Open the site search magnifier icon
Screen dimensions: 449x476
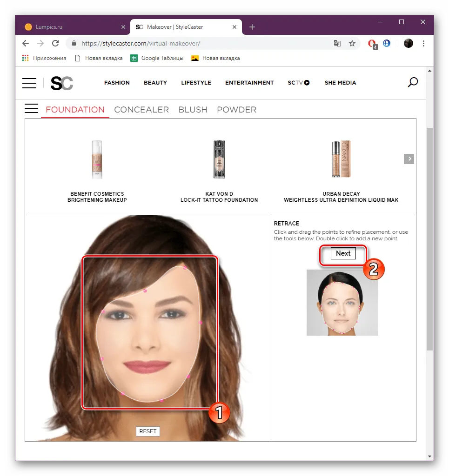click(413, 82)
